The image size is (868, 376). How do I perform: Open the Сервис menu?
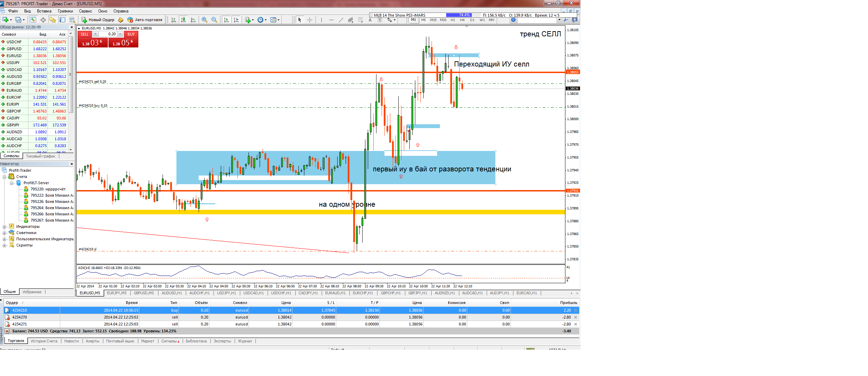click(x=85, y=11)
